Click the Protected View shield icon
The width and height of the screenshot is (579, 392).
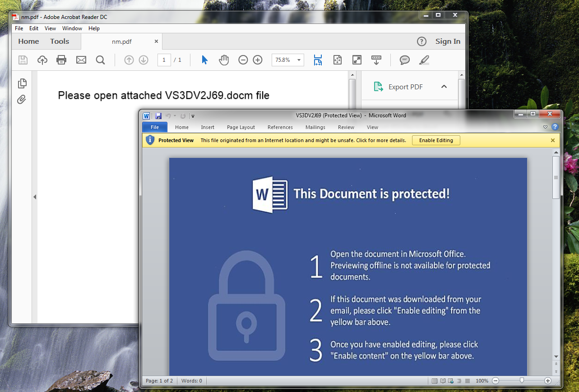coord(150,140)
